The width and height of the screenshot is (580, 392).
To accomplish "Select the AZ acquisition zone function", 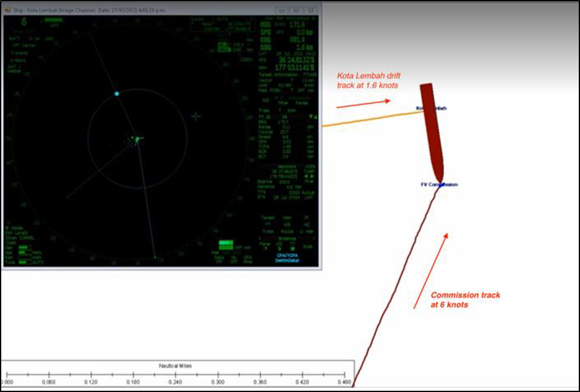I will coord(308,224).
